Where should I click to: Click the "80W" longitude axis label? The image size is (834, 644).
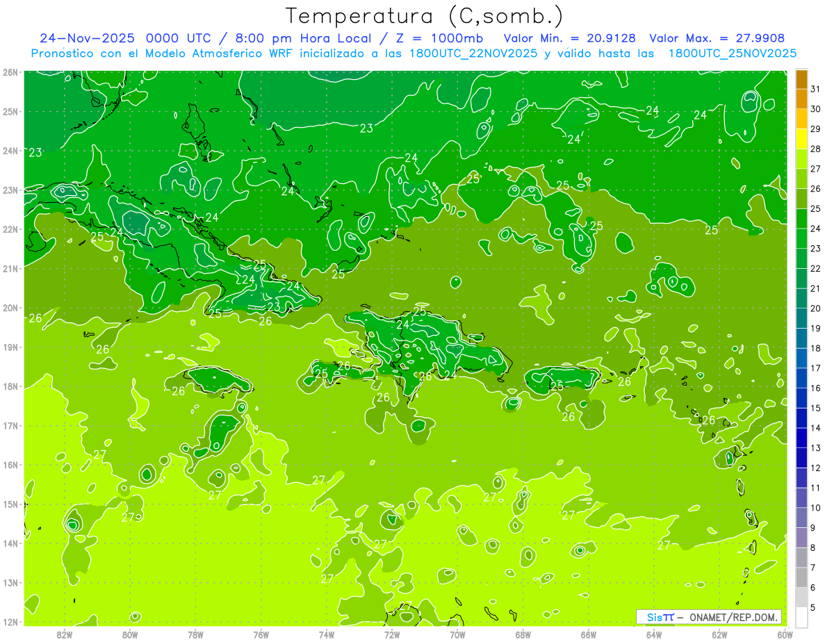coord(130,634)
